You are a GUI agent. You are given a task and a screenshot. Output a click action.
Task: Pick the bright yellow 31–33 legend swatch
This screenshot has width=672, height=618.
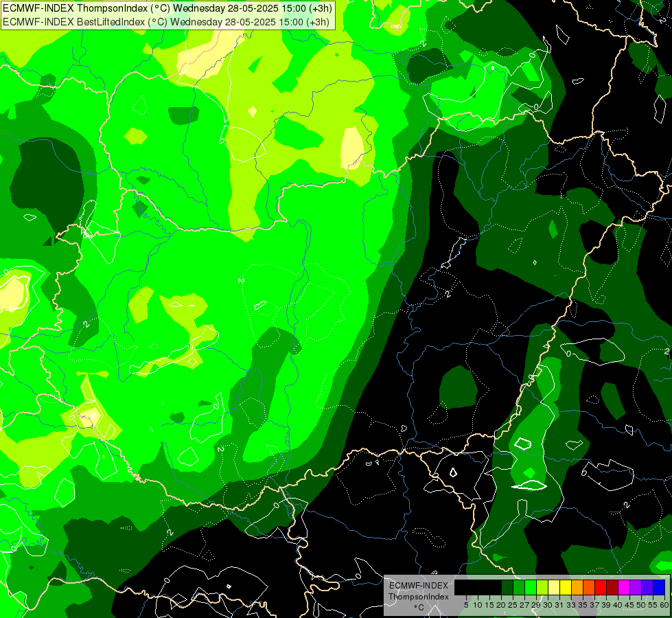click(x=566, y=587)
